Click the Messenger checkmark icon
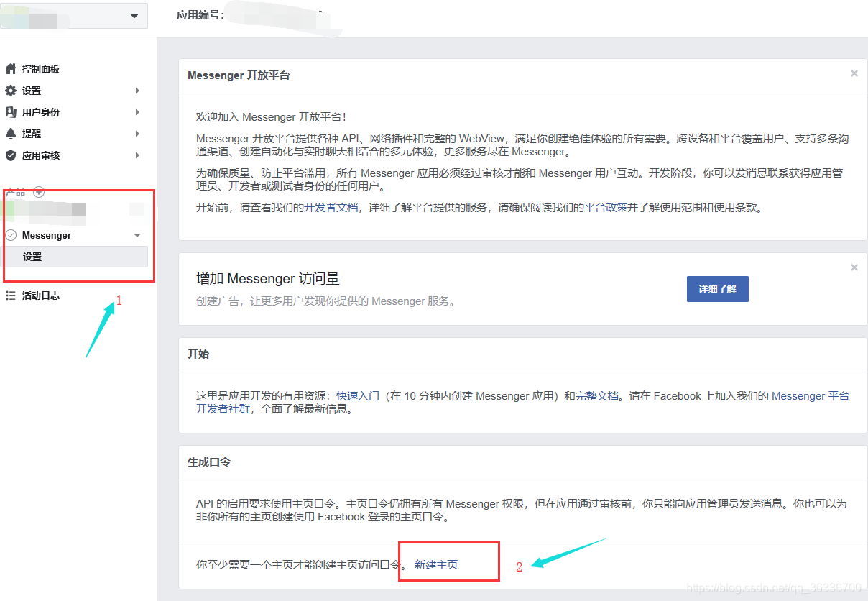Viewport: 868px width, 601px height. 11,235
